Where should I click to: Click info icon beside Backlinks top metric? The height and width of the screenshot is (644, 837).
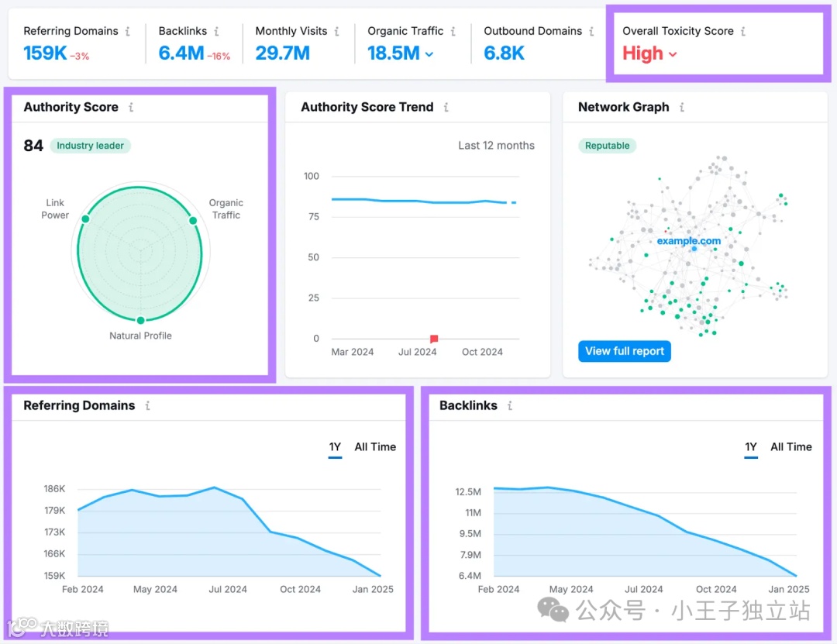pyautogui.click(x=216, y=32)
